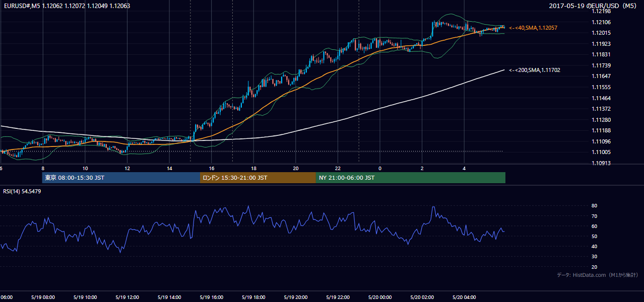Click the NY 21:00-06:00 JST session bar
The image size is (644, 302).
click(411, 178)
